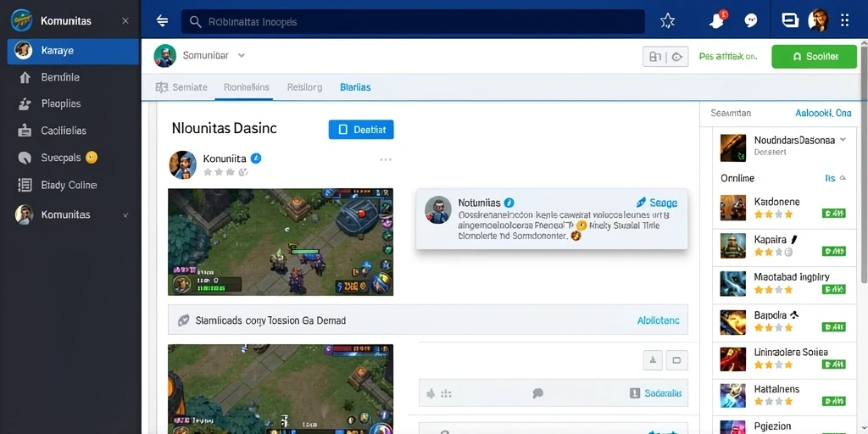Click the Abiloltenc link
The width and height of the screenshot is (868, 434).
tap(658, 320)
